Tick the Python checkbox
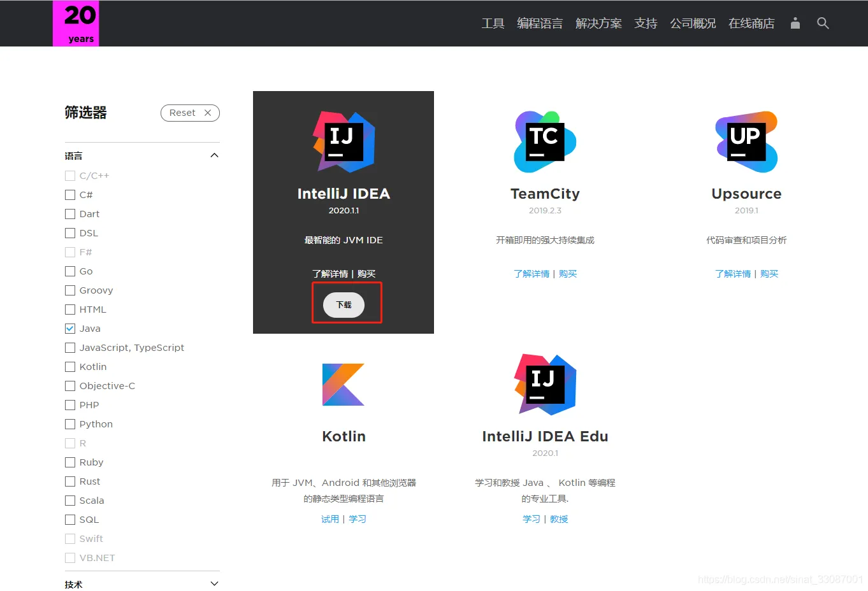The height and width of the screenshot is (591, 868). coord(70,424)
